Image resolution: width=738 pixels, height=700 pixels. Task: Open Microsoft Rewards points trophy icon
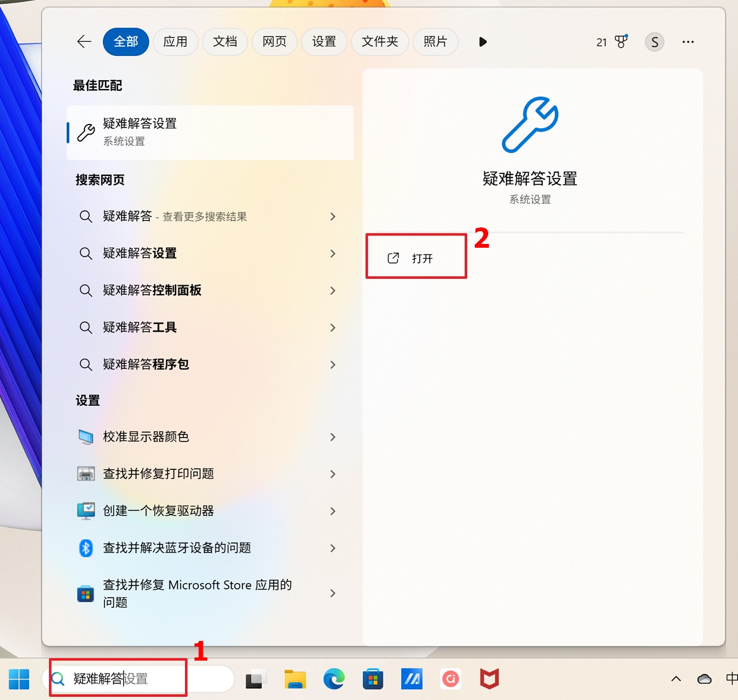(x=620, y=42)
